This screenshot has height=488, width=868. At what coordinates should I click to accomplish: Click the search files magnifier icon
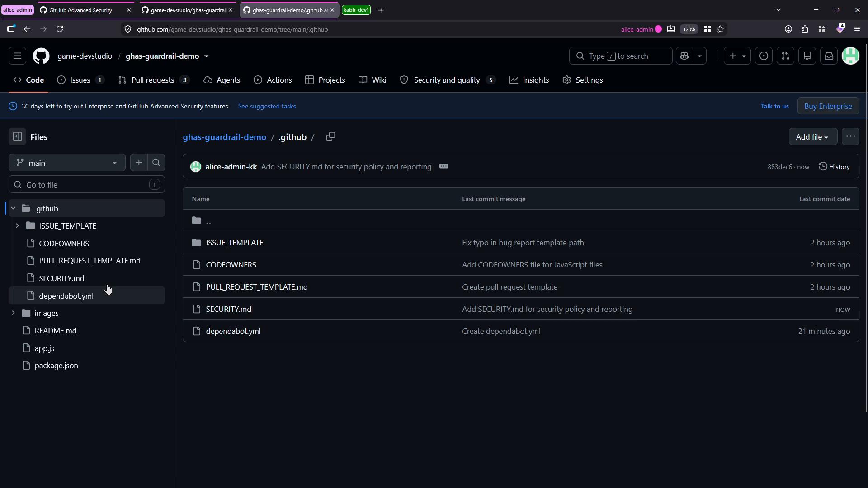(x=156, y=163)
